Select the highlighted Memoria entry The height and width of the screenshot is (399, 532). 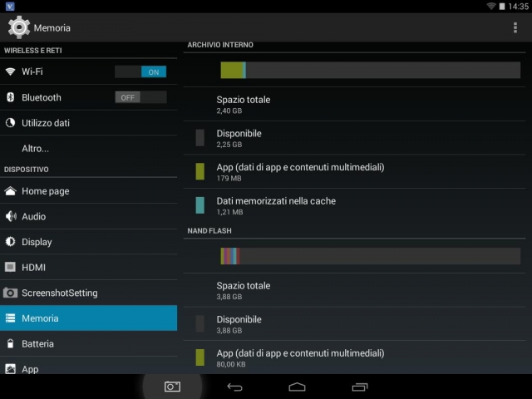point(89,318)
